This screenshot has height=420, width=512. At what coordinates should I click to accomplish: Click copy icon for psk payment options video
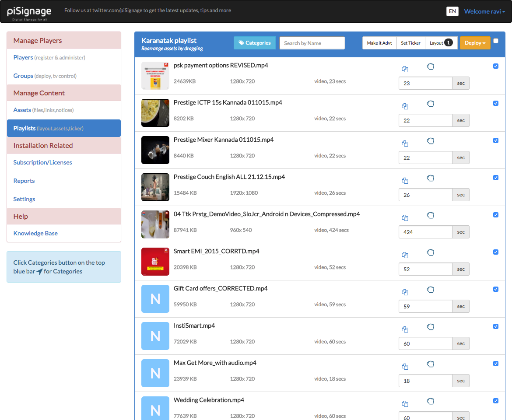[405, 69]
